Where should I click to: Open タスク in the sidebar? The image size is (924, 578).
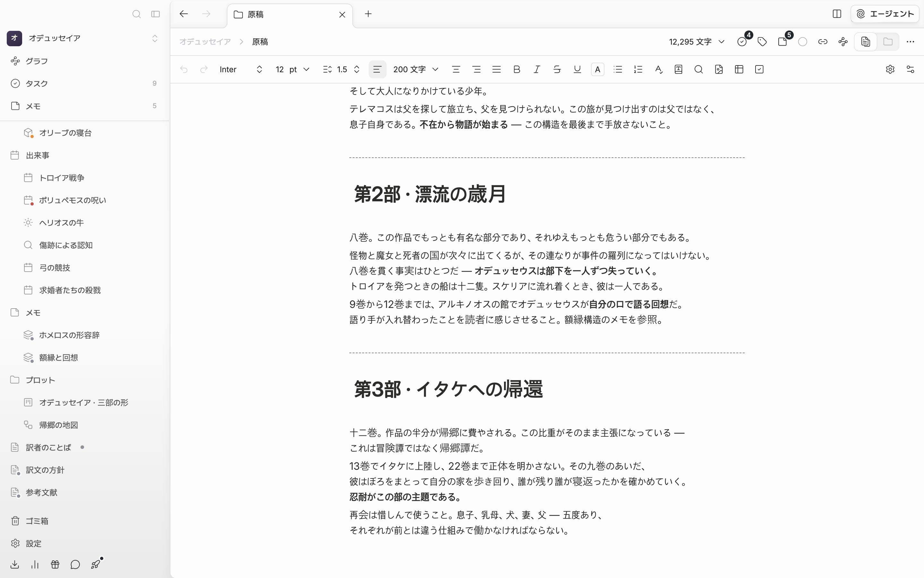pos(84,83)
